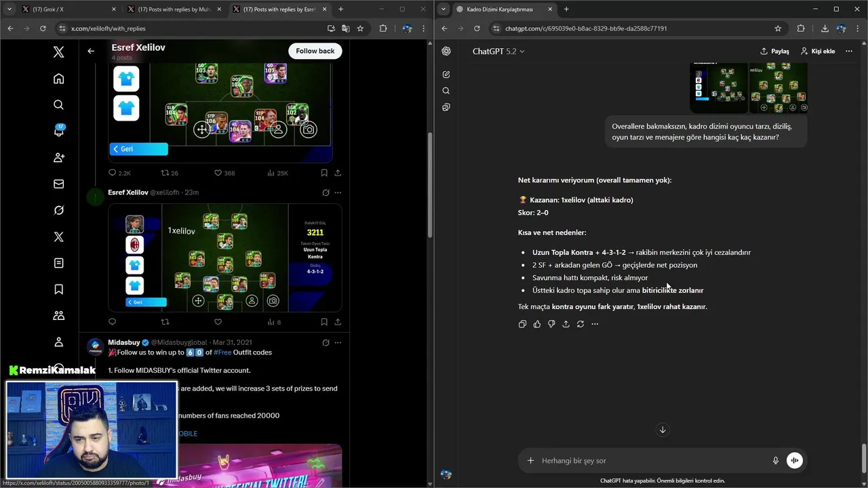This screenshot has height=488, width=868.
Task: Open more options on Esref Xelilov 23m post
Action: click(x=338, y=192)
